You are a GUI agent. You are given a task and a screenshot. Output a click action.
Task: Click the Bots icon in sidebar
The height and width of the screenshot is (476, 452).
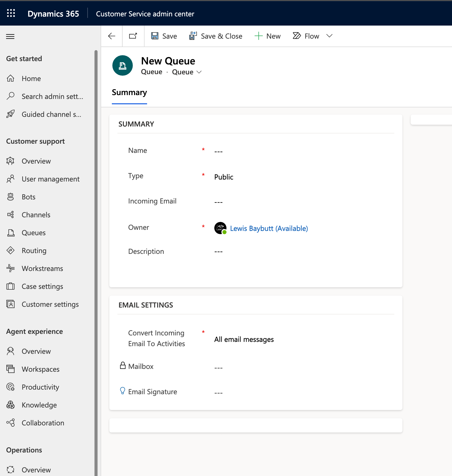tap(10, 197)
